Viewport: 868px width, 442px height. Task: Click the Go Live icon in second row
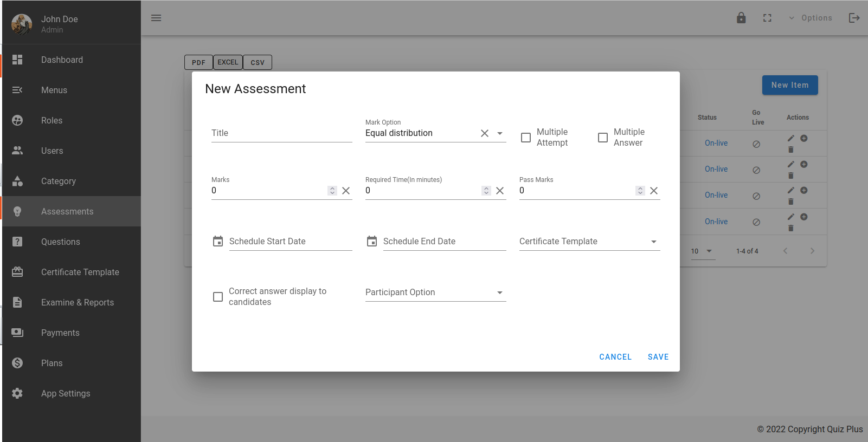coord(756,170)
